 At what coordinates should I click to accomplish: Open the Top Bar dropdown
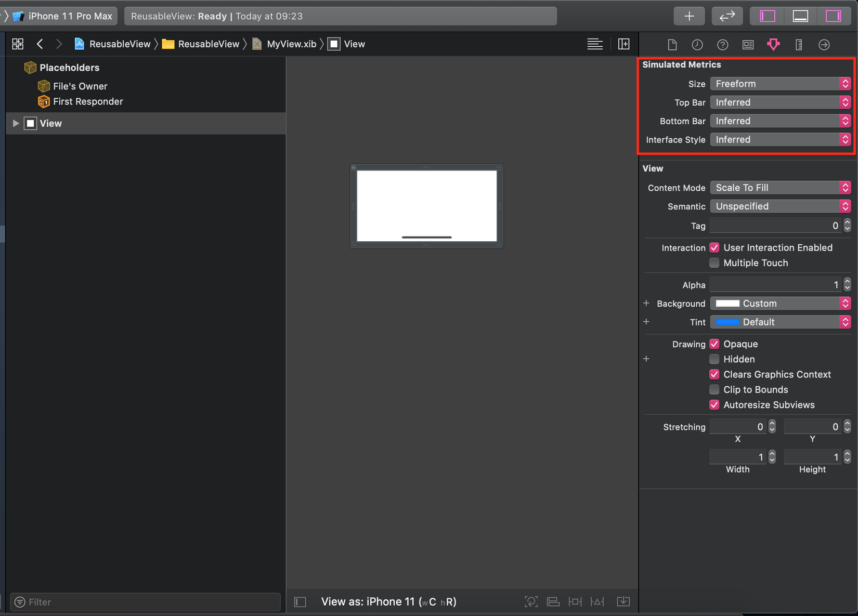coord(781,102)
